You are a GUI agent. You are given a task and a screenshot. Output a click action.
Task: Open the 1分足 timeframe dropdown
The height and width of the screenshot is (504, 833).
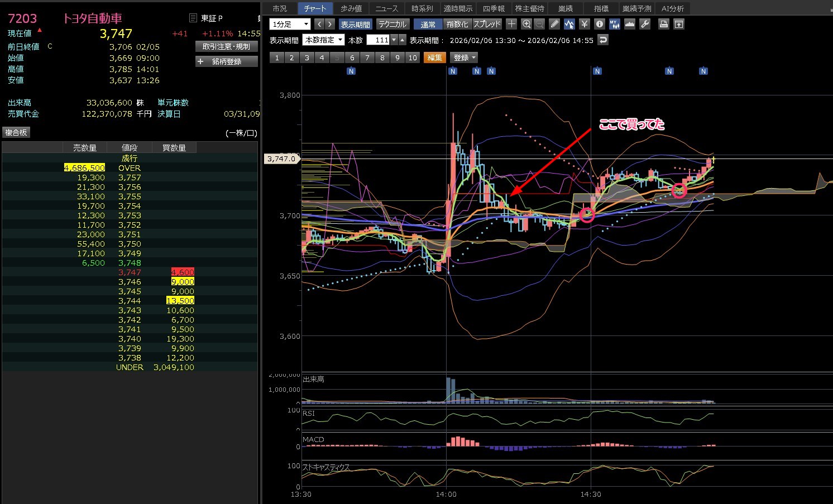pyautogui.click(x=290, y=24)
